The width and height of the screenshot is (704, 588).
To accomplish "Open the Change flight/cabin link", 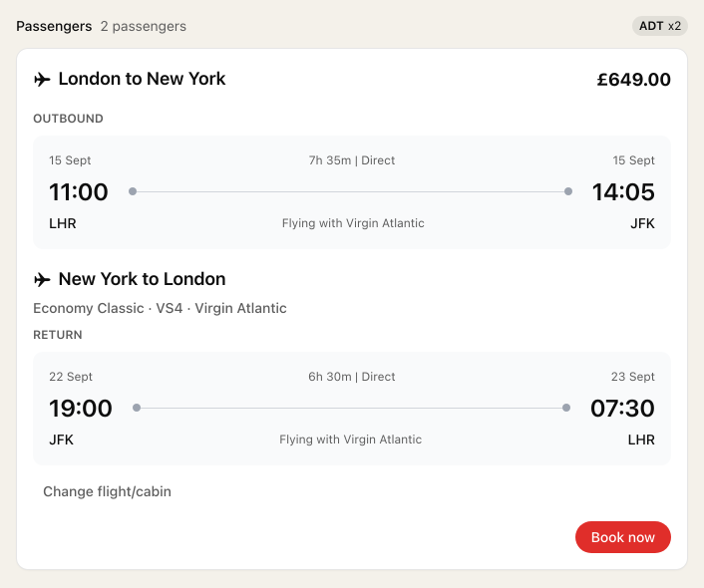I will pos(107,491).
